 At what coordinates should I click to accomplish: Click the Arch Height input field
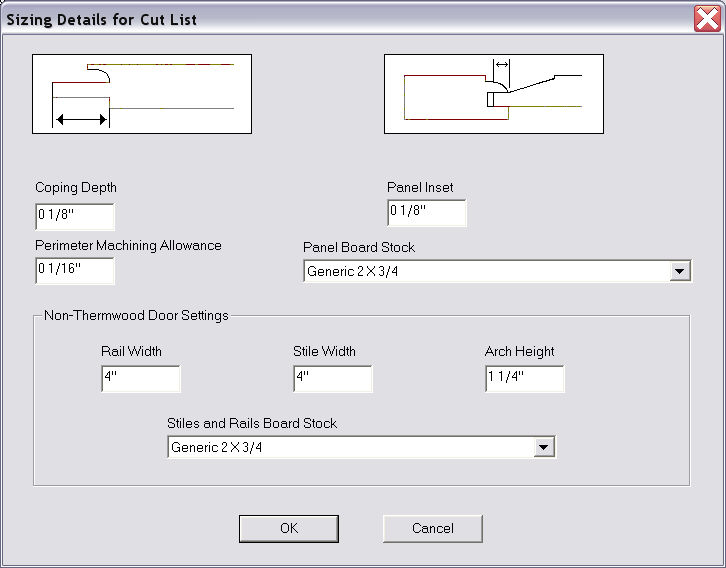[525, 378]
